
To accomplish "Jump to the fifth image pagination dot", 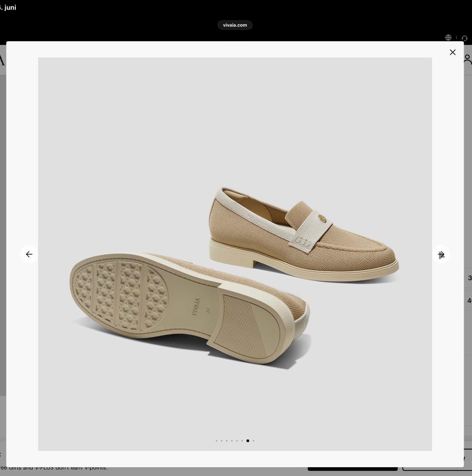I will [x=237, y=441].
